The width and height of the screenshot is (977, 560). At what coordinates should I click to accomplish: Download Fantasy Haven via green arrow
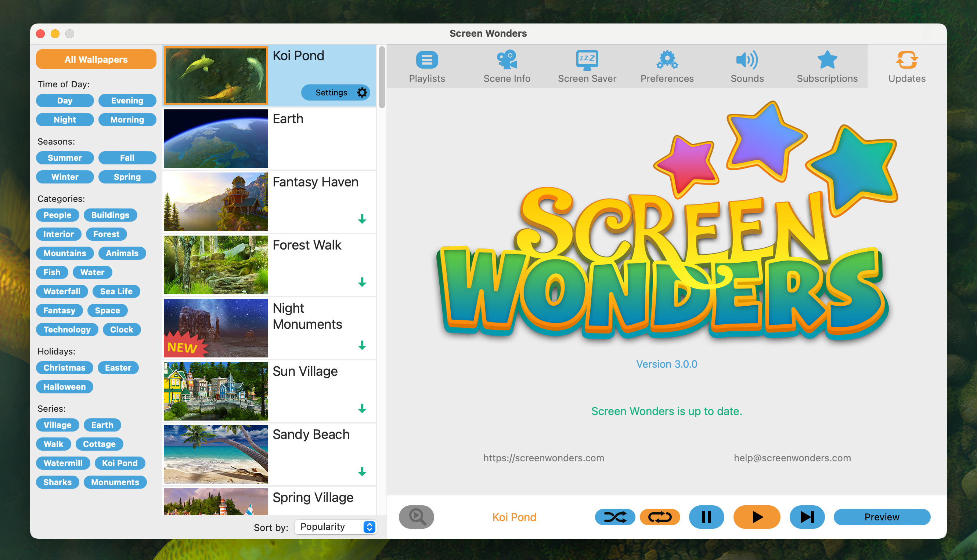[x=362, y=219]
